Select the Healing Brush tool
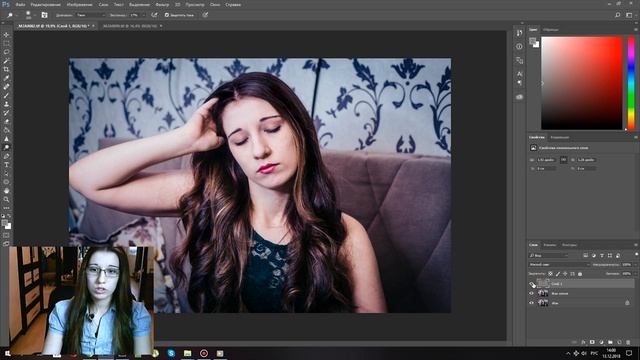The height and width of the screenshot is (360, 640). [x=6, y=87]
